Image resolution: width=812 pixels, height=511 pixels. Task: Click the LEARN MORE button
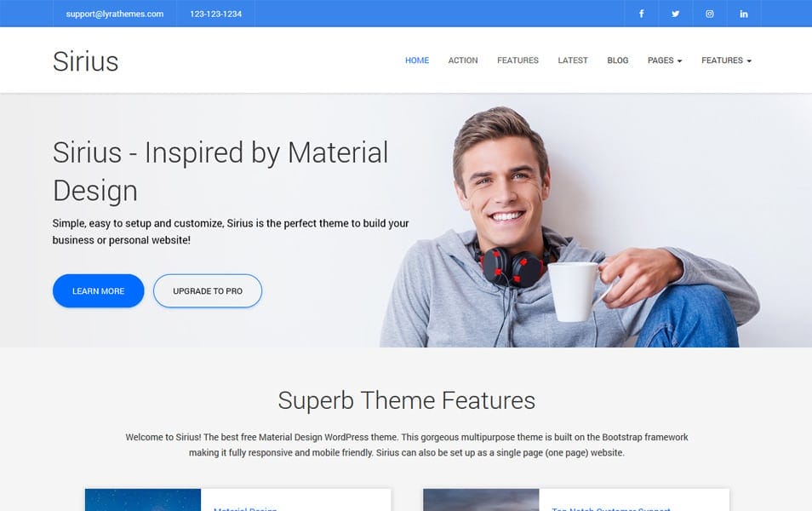coord(98,290)
